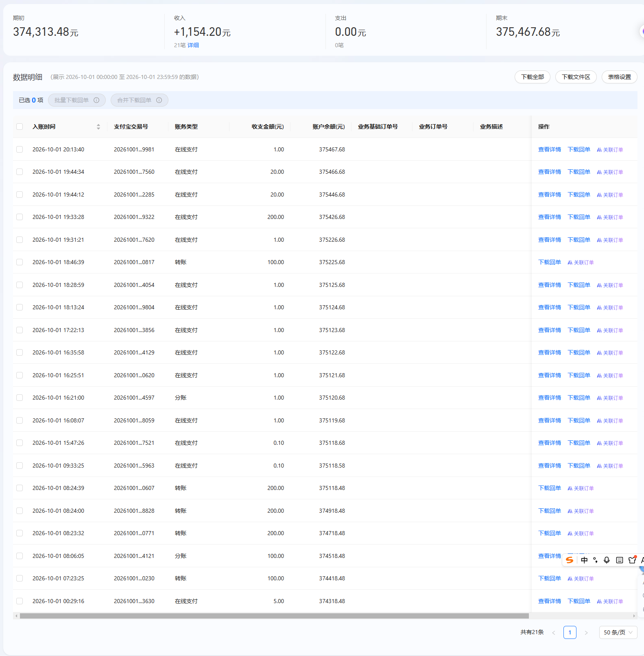Check the row dated 2026-10-01 20:13:40
The width and height of the screenshot is (644, 656).
20,149
